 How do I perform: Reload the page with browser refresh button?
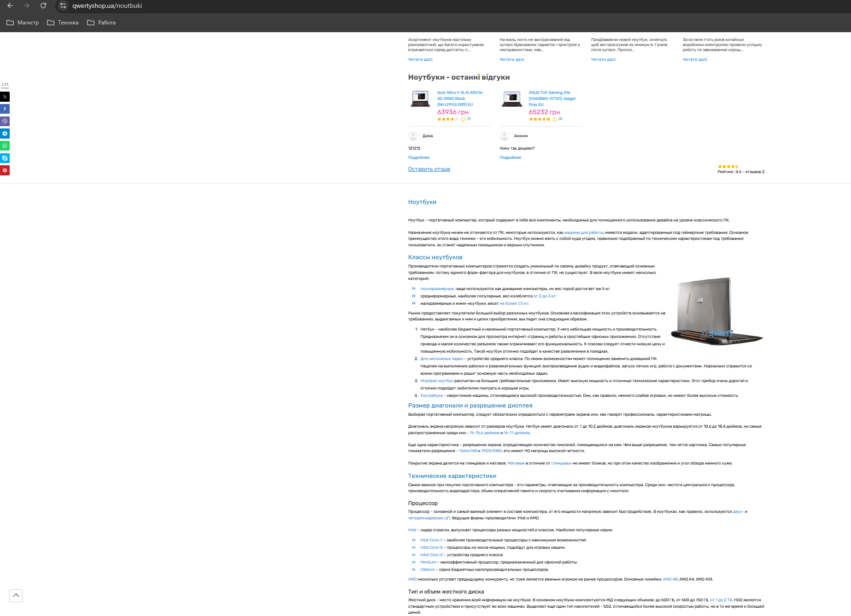(x=43, y=6)
